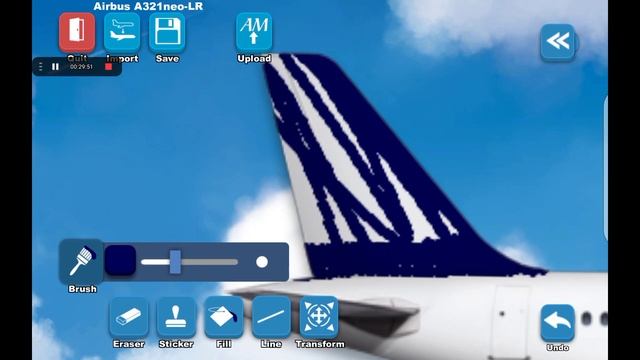640x360 pixels.
Task: Pause the screen recording
Action: click(56, 67)
